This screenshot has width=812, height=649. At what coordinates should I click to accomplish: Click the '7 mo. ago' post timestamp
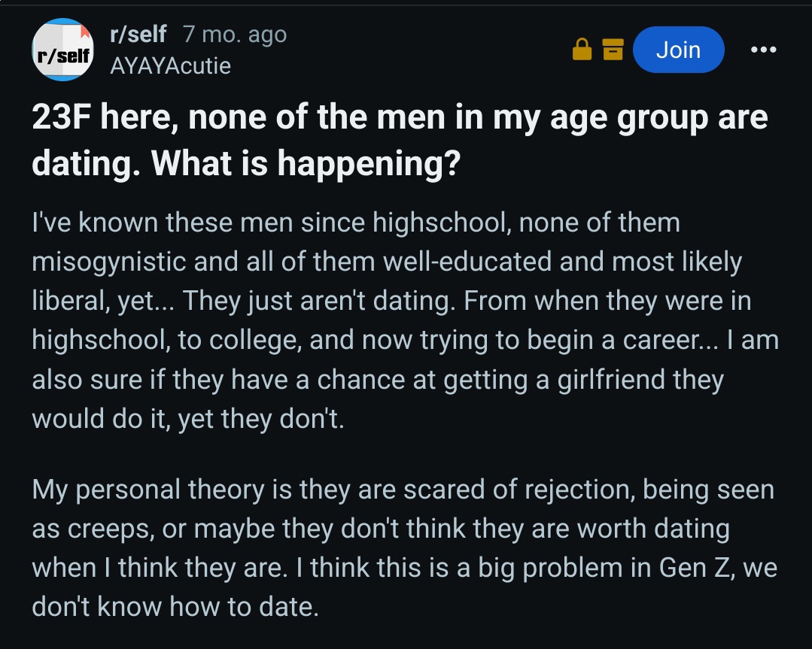pyautogui.click(x=235, y=34)
